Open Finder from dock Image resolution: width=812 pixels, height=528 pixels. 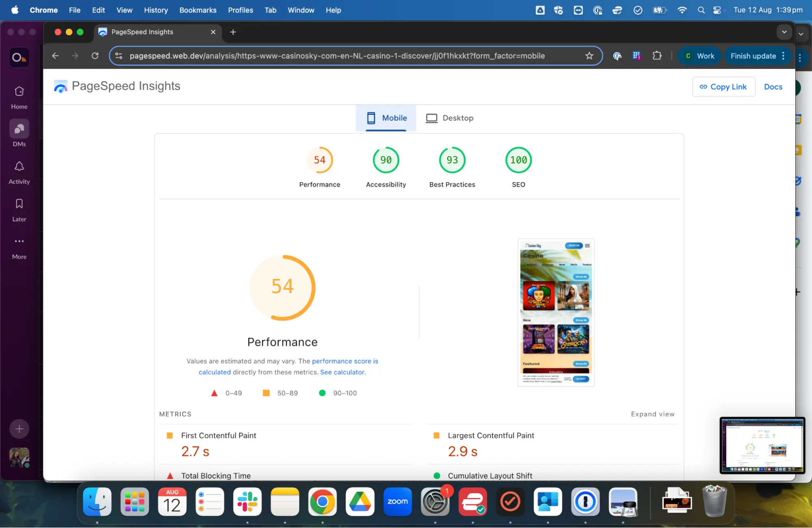[97, 502]
